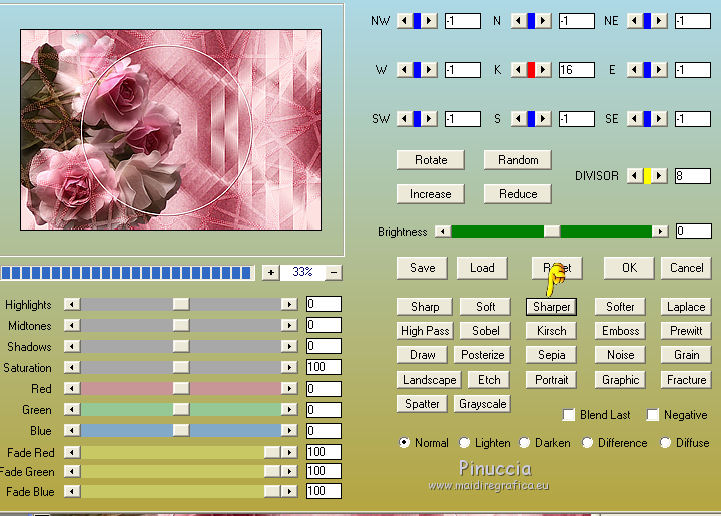Click the Load button
Screen dimensions: 721x516
pyautogui.click(x=482, y=268)
